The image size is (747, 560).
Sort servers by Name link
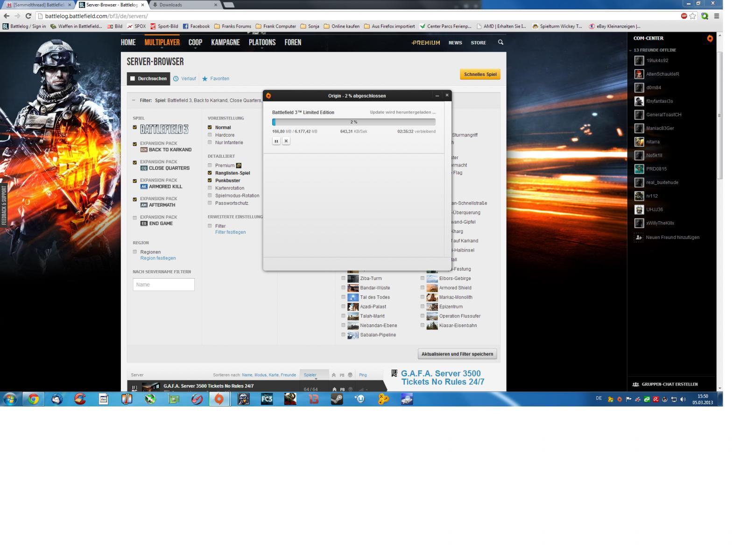point(247,375)
